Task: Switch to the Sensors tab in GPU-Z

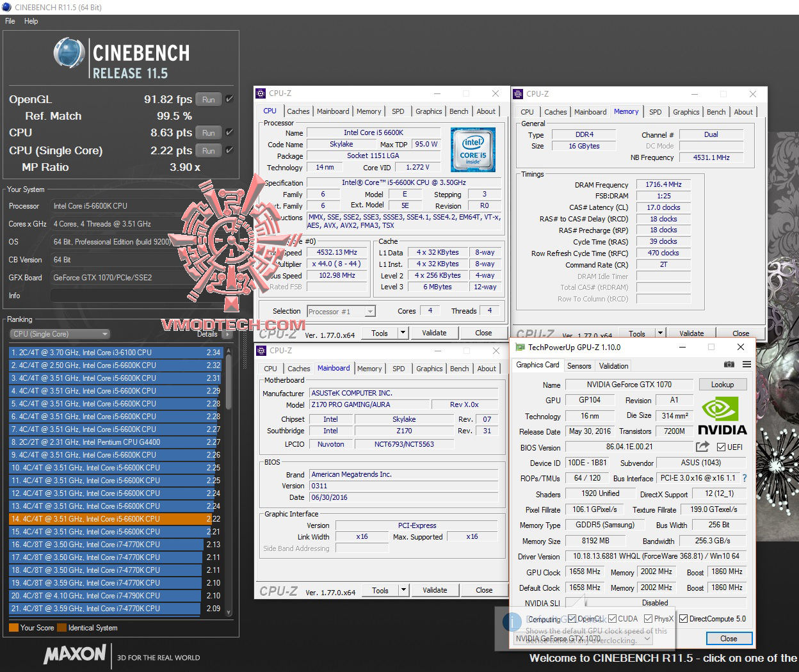Action: coord(579,365)
